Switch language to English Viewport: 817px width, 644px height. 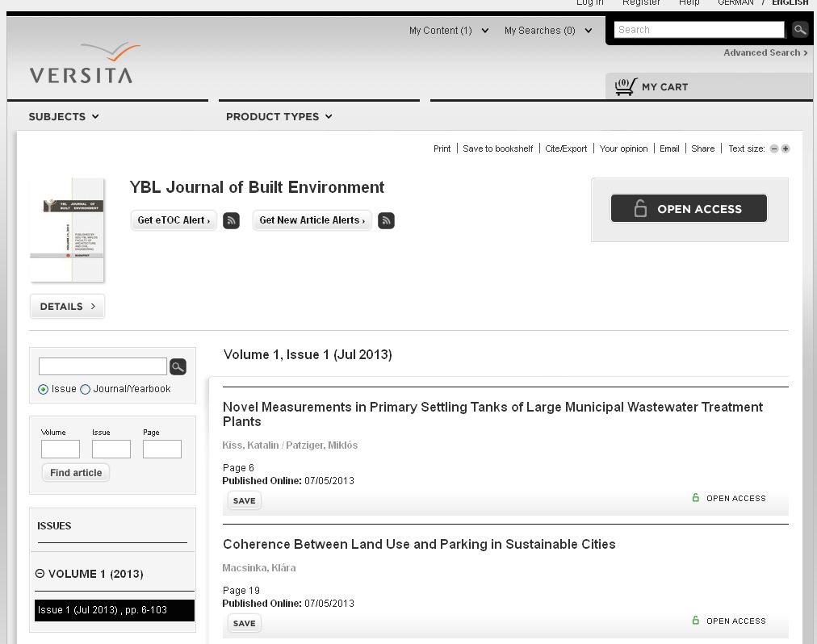click(790, 2)
